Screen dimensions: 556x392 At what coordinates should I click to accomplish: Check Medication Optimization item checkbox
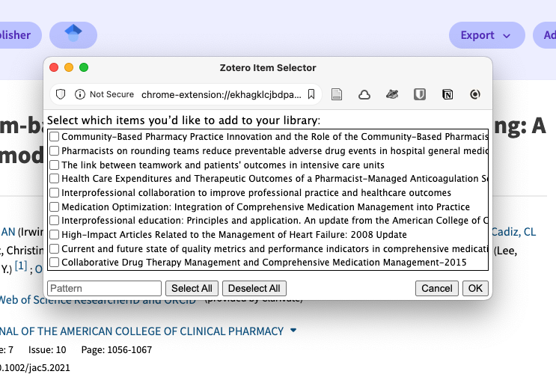point(54,206)
